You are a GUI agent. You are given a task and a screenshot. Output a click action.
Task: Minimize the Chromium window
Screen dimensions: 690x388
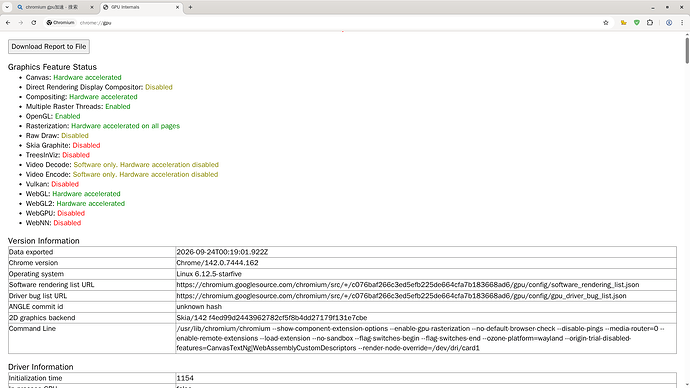(x=653, y=7)
